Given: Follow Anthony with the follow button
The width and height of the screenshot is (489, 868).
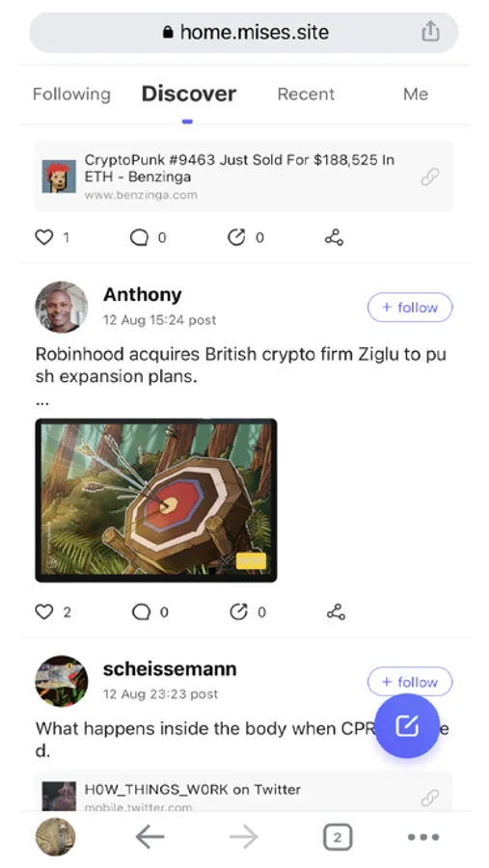Looking at the screenshot, I should coord(410,308).
